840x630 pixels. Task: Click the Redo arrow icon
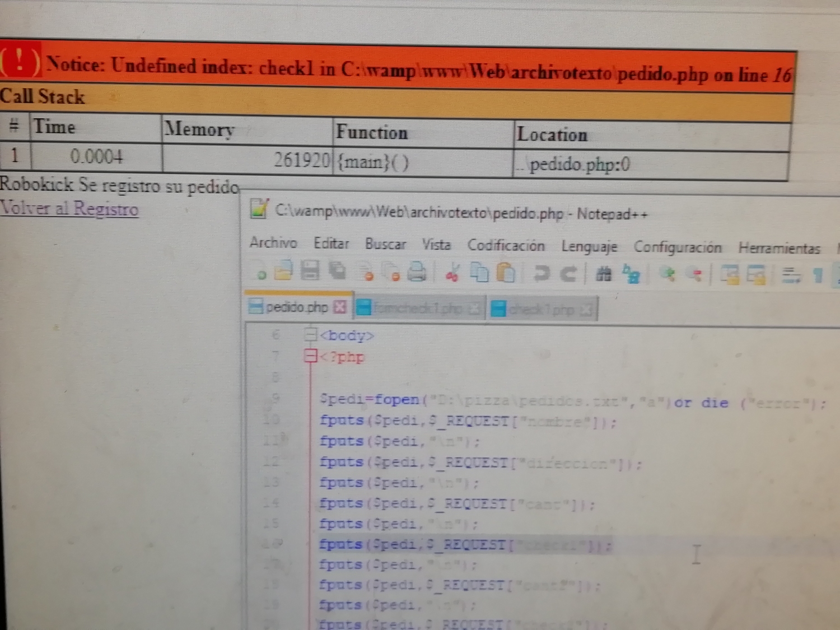(568, 274)
